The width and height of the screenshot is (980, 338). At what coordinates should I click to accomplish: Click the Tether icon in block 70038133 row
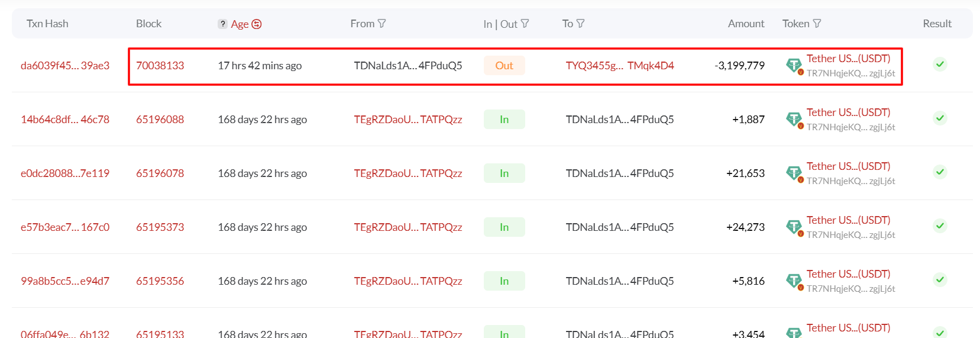tap(794, 66)
